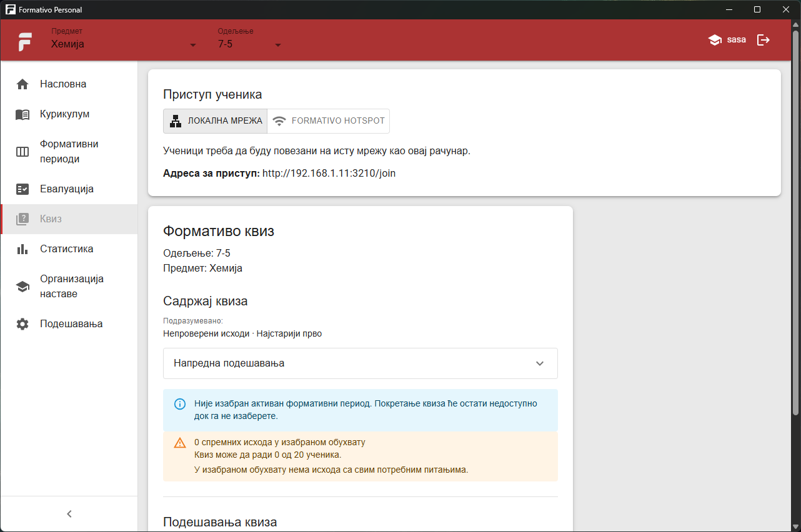Open Формативни периоди from the sidebar
Image resolution: width=801 pixels, height=532 pixels.
coord(69,152)
